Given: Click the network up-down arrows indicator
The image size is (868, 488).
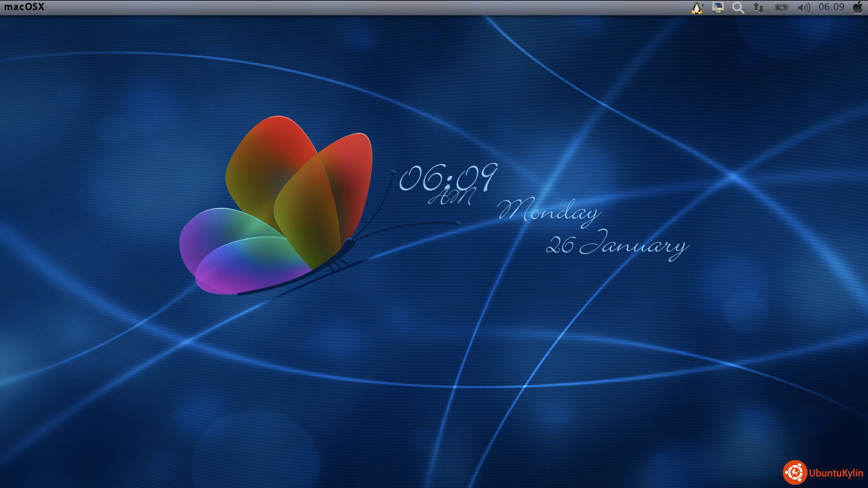Looking at the screenshot, I should click(758, 8).
